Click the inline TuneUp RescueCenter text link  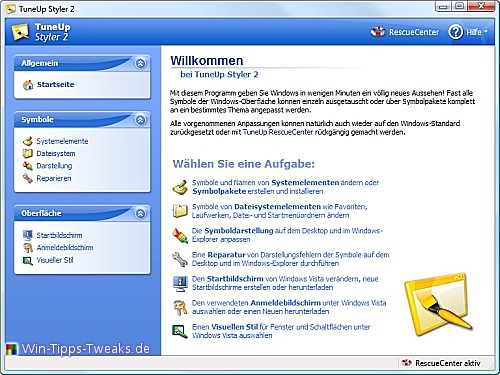(278, 132)
